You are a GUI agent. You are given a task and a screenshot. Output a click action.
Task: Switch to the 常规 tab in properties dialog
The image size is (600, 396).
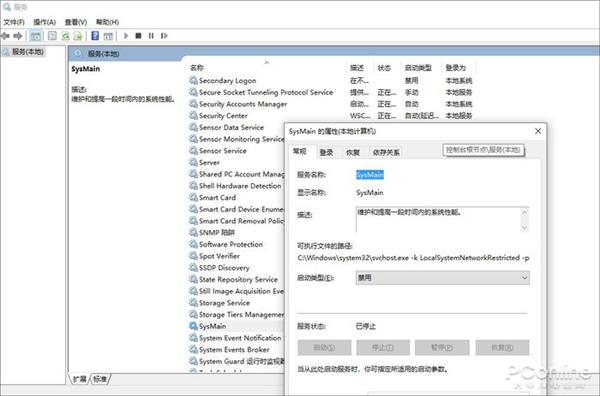300,152
